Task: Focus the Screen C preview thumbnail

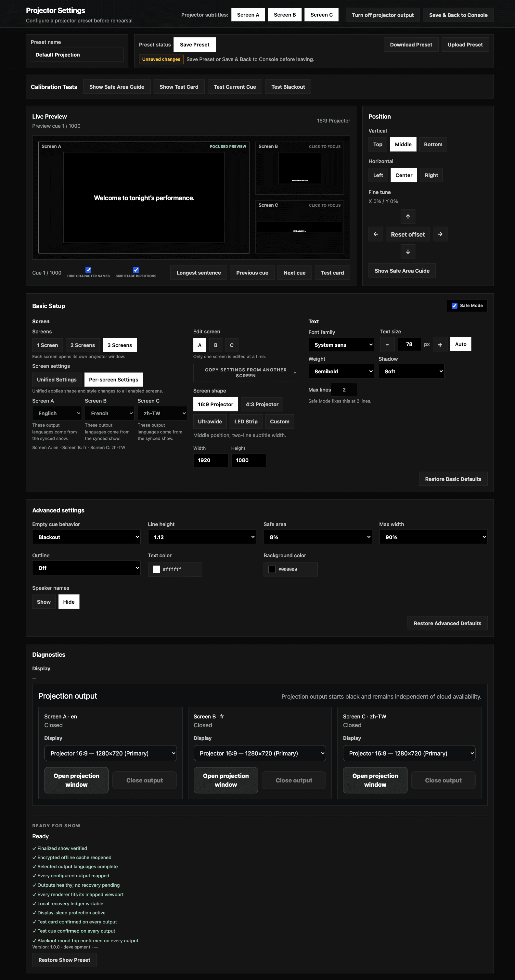Action: coord(299,227)
